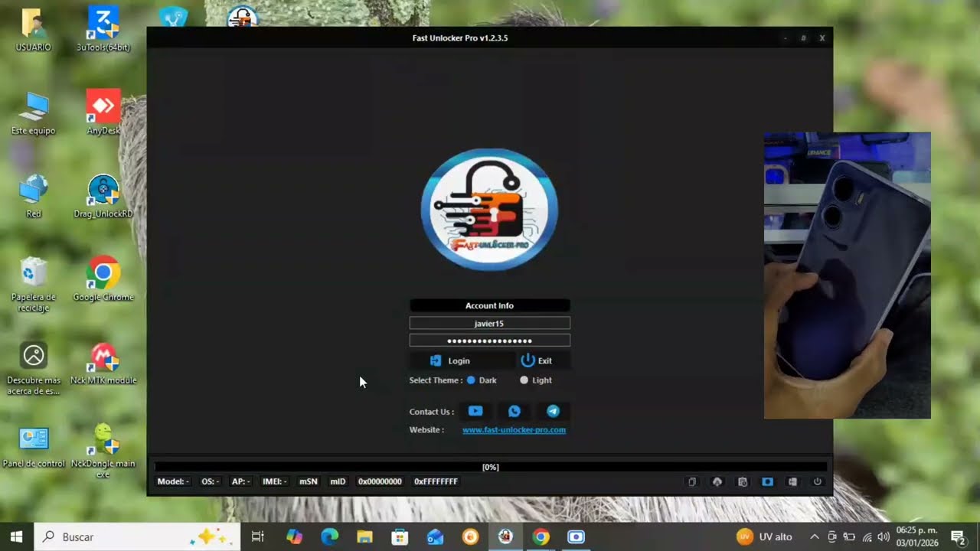Open the USUARIO desktop folder
This screenshot has height=551, width=980.
34,29
